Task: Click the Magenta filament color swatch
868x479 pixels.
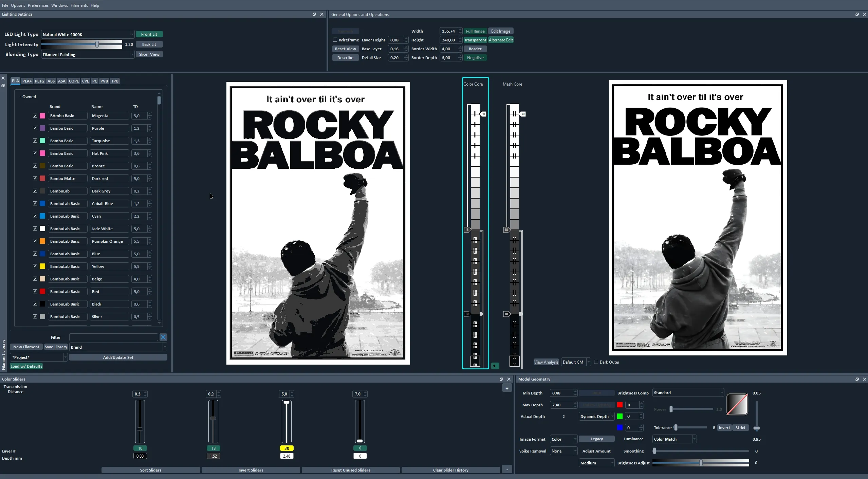Action: [x=42, y=116]
